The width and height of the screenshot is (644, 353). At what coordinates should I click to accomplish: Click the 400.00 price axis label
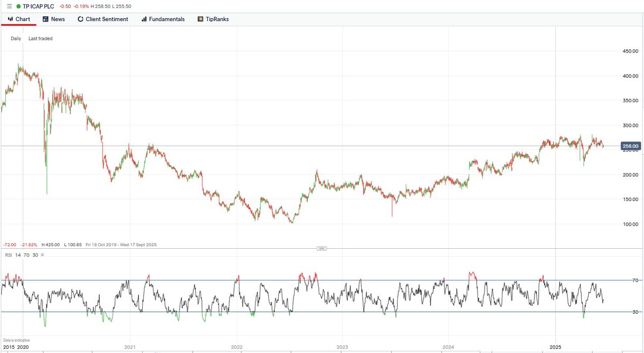coord(630,76)
